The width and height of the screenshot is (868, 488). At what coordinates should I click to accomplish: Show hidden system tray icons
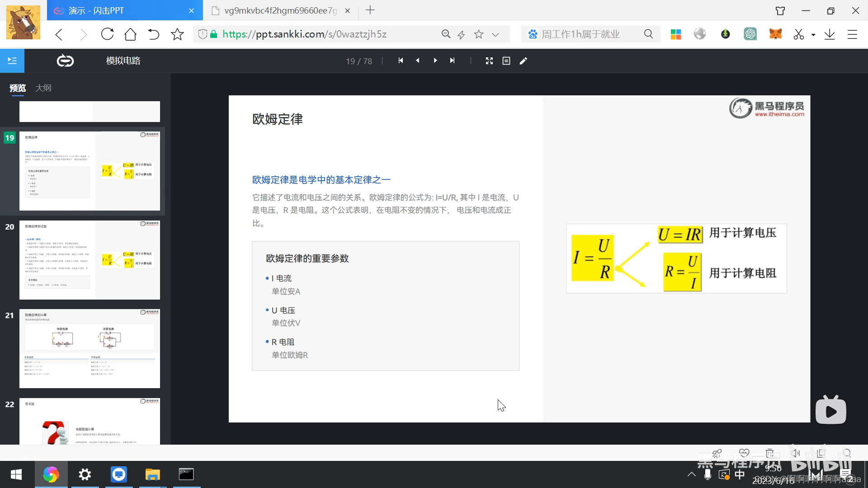pyautogui.click(x=691, y=474)
